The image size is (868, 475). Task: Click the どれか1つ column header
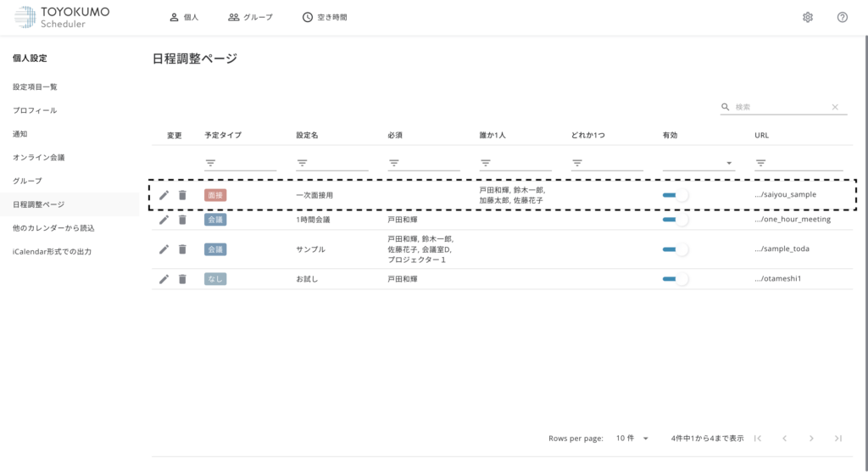point(588,135)
